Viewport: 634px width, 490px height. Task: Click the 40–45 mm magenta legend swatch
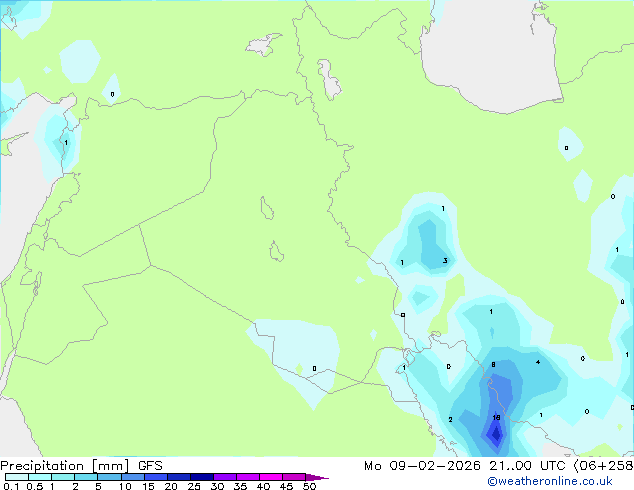(x=271, y=477)
